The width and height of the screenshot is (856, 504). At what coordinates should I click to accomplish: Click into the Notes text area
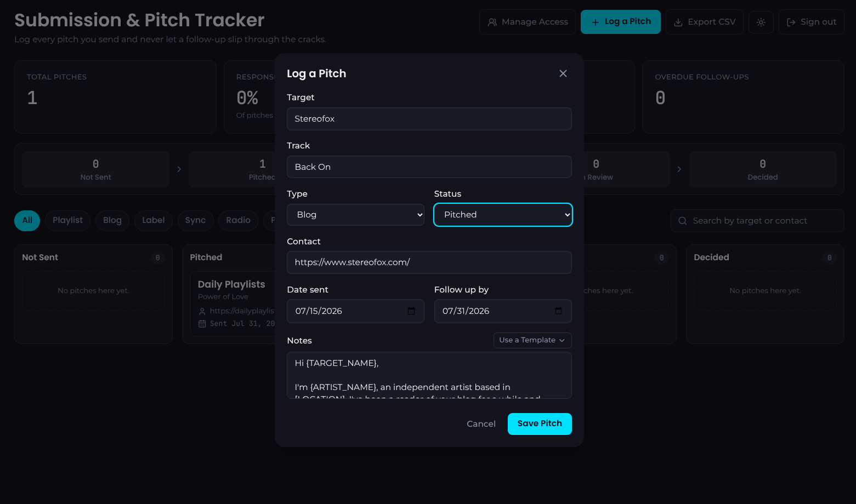click(429, 375)
